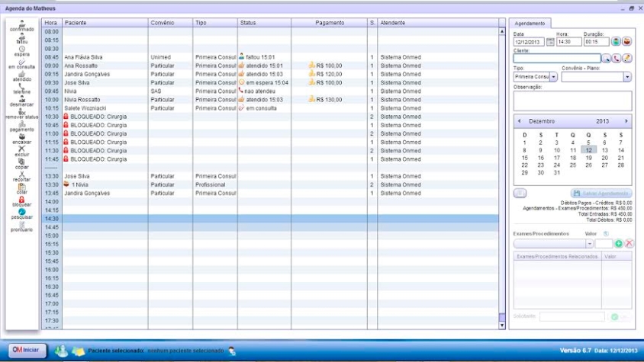Viewport: 644px width, 362px height.
Task: Set status to em consulta
Action: pyautogui.click(x=22, y=62)
